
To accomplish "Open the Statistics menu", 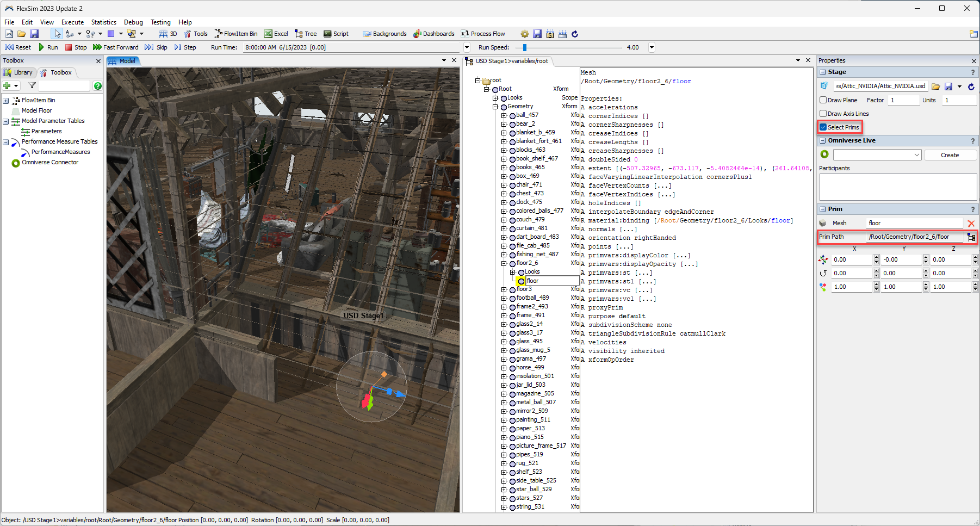I will [103, 22].
